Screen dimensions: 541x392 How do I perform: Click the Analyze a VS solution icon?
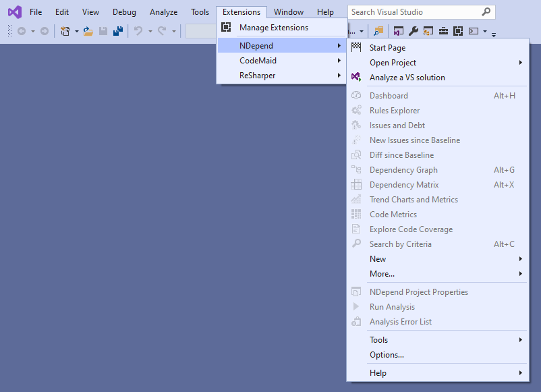(356, 77)
